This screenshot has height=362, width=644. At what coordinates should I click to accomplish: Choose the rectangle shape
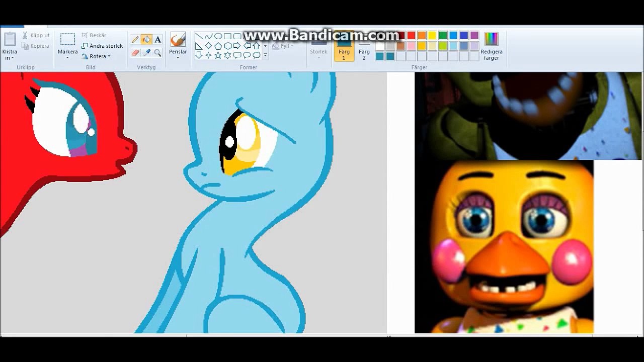coord(227,36)
